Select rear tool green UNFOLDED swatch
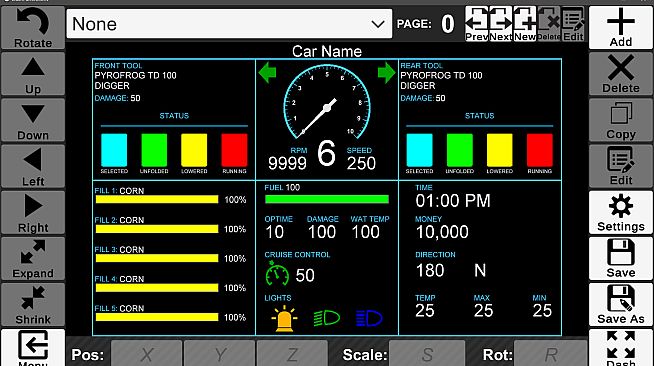The image size is (654, 366). click(459, 150)
